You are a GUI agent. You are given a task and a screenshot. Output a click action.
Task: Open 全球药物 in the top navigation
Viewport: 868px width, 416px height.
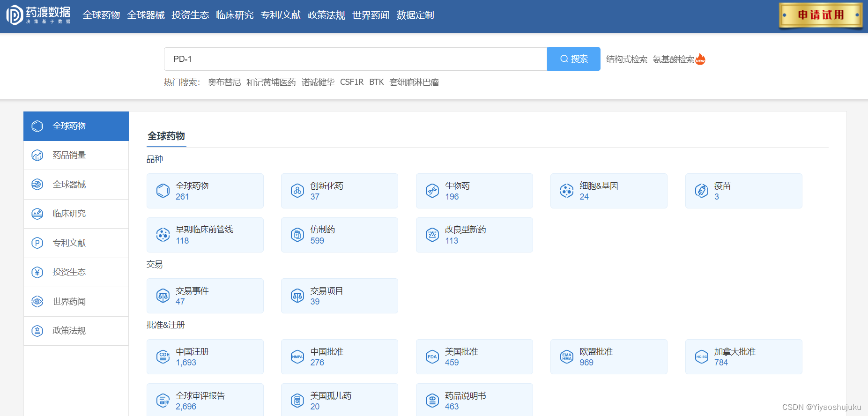101,15
